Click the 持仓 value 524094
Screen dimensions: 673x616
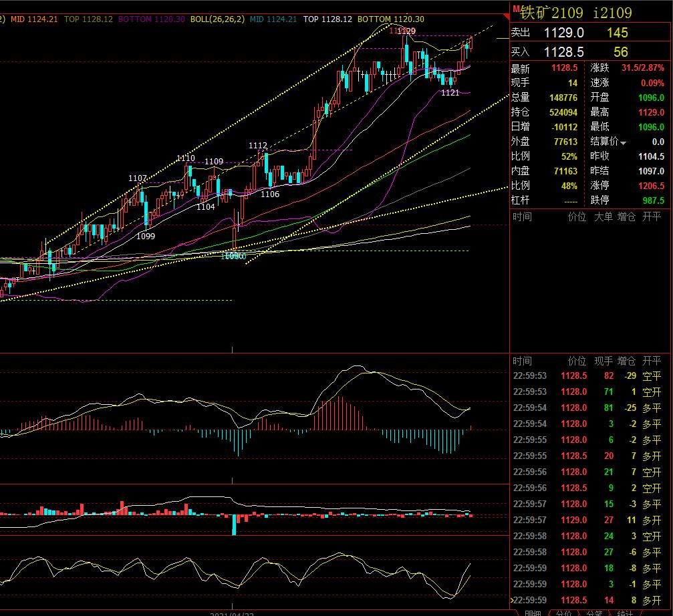[x=563, y=112]
